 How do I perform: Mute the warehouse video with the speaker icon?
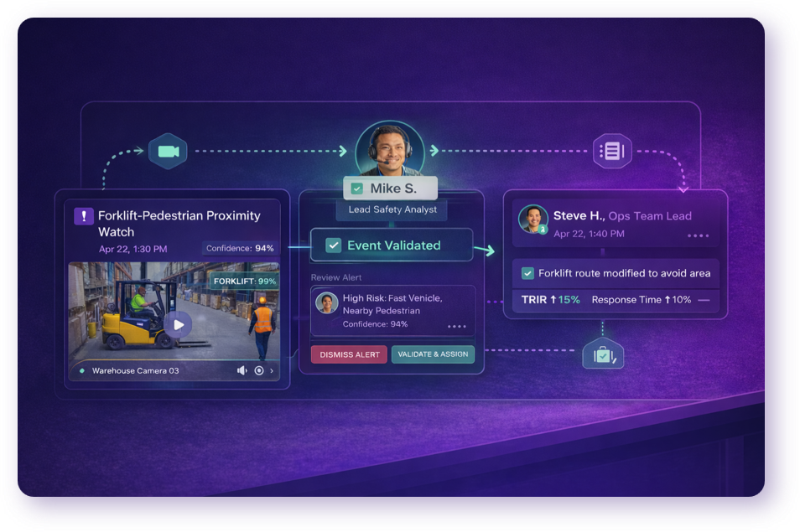(242, 370)
